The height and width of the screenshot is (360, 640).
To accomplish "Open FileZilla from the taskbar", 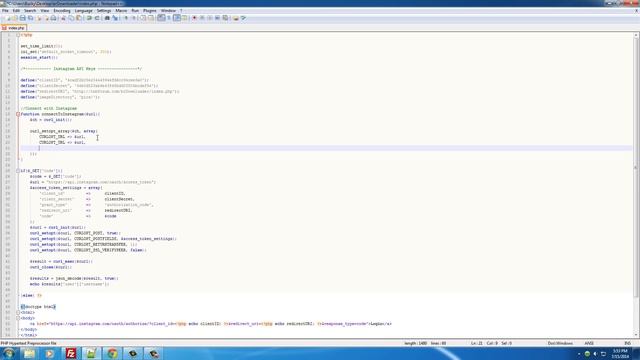I will coord(71,353).
